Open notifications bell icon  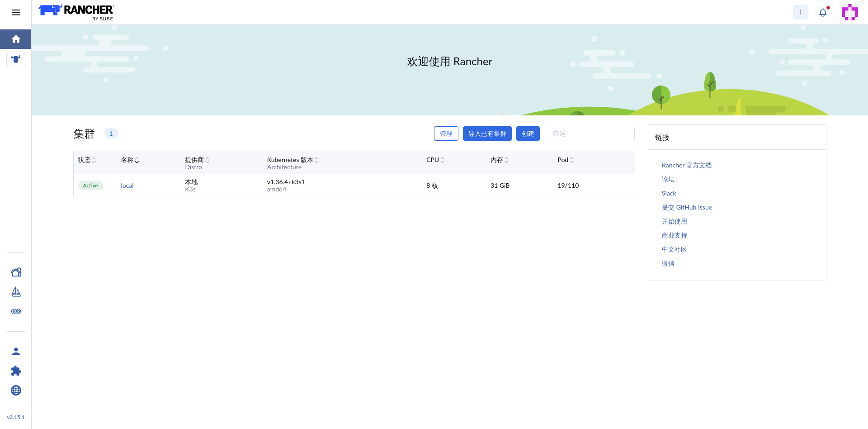point(823,12)
